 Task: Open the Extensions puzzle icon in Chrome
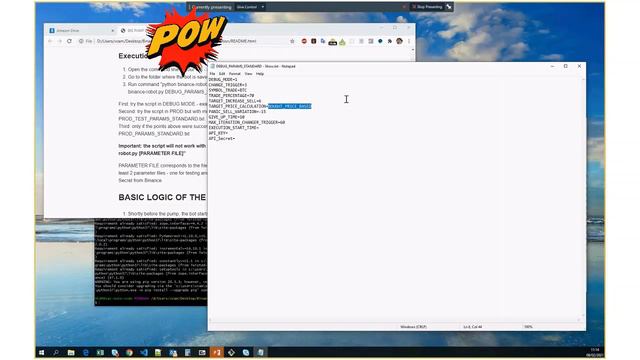(390, 41)
